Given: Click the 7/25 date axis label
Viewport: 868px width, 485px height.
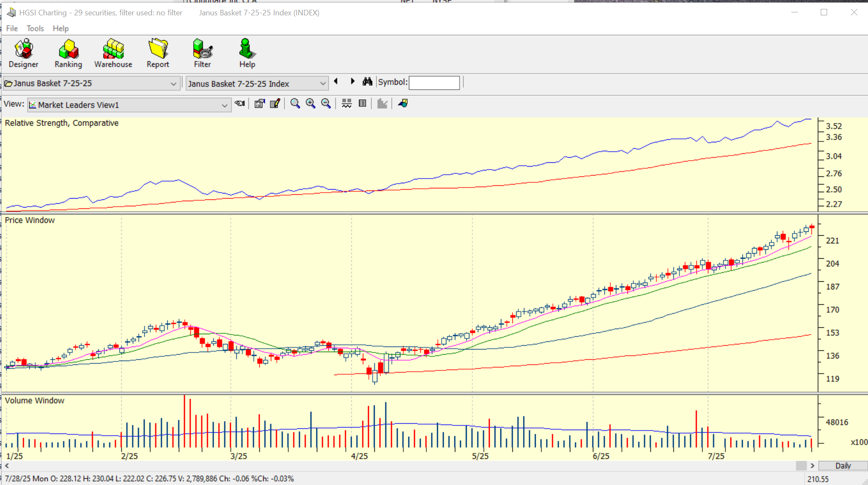Looking at the screenshot, I should pyautogui.click(x=716, y=456).
